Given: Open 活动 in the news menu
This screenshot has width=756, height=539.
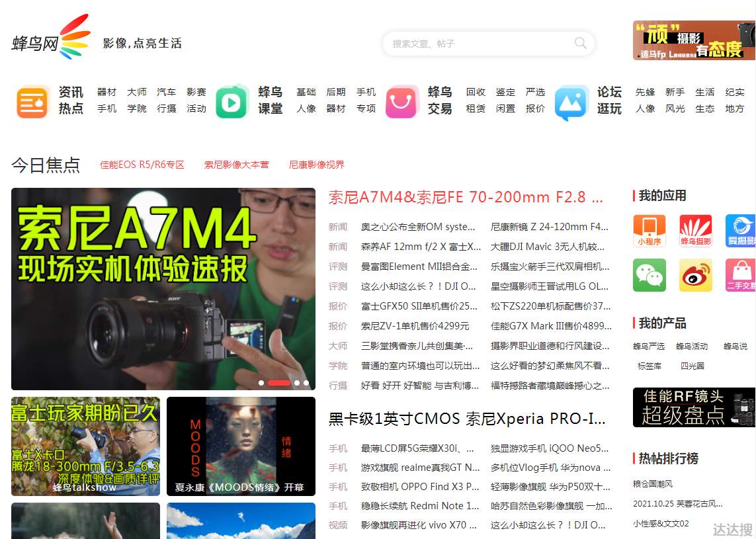Looking at the screenshot, I should point(196,108).
